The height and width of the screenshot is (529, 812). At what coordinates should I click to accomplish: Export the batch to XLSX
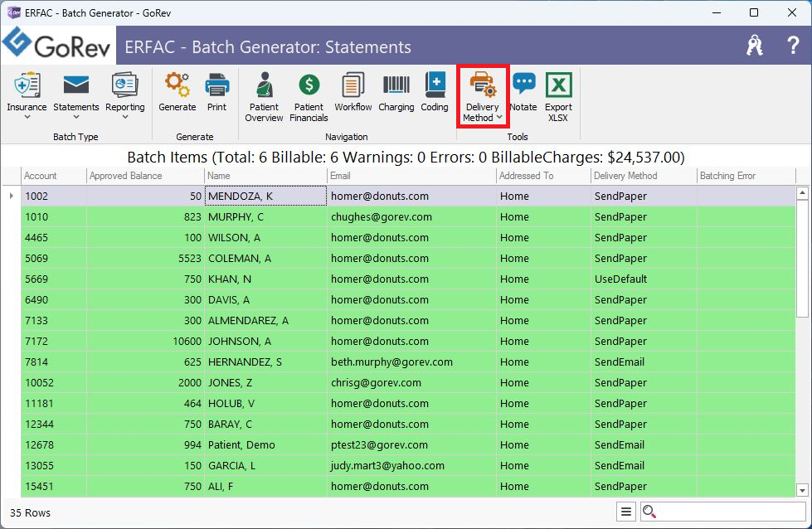pos(558,97)
